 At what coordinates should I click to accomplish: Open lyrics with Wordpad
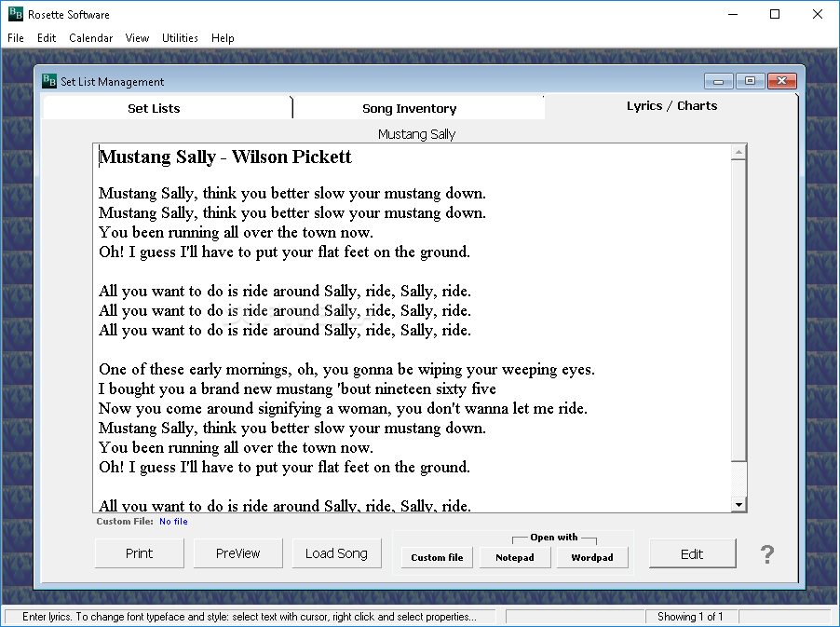coord(592,557)
